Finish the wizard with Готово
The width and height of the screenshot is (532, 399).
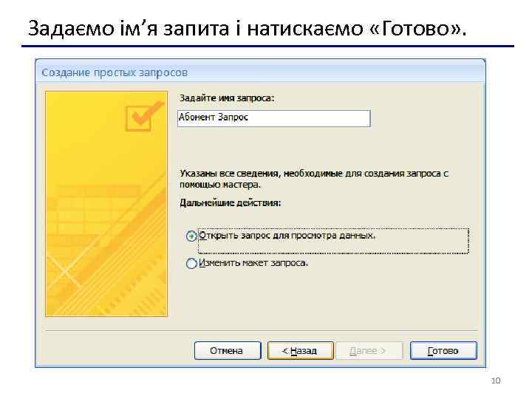point(443,350)
